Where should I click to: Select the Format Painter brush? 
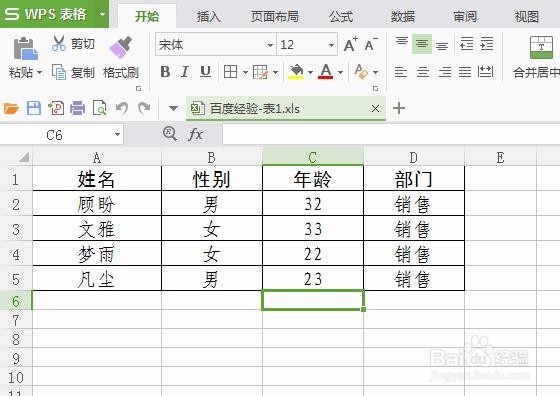click(121, 47)
